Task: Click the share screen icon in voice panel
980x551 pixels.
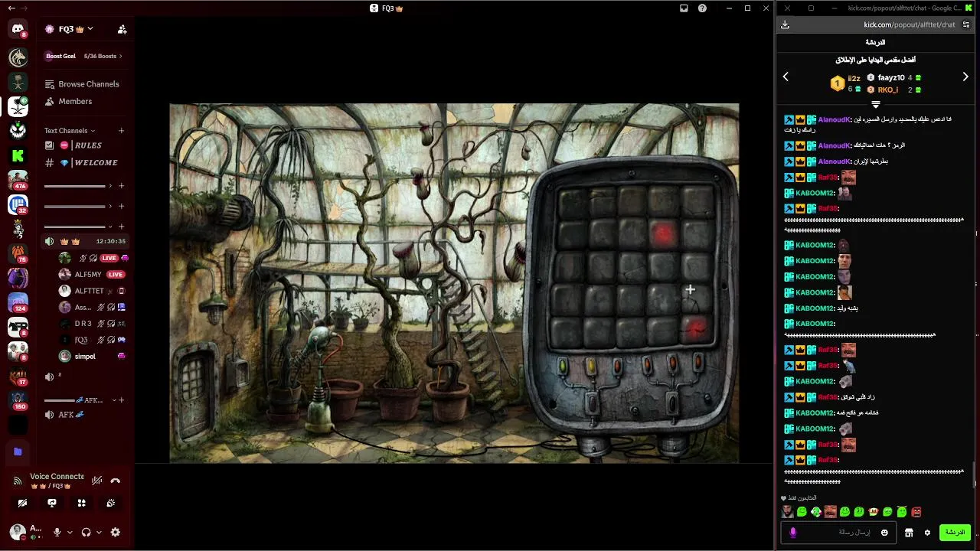Action: tap(52, 503)
